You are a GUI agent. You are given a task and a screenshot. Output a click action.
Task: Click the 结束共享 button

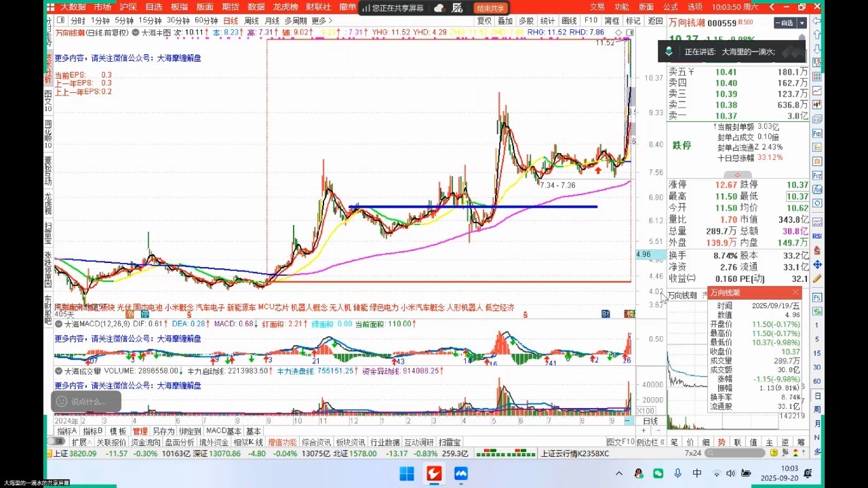(490, 8)
